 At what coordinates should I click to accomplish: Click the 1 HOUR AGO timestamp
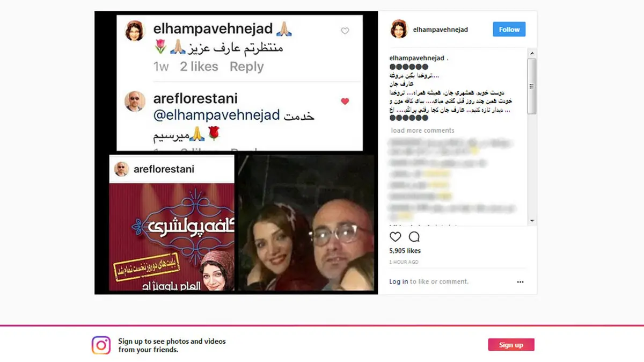point(404,262)
